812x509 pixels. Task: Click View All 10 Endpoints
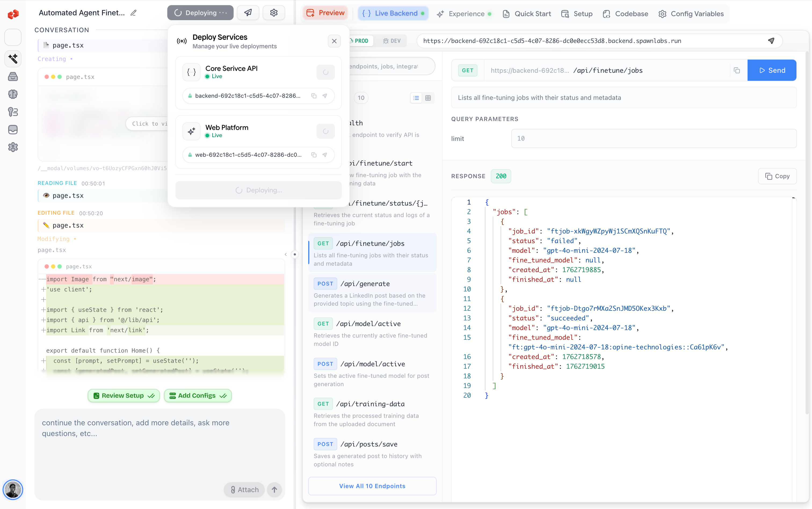coord(372,486)
